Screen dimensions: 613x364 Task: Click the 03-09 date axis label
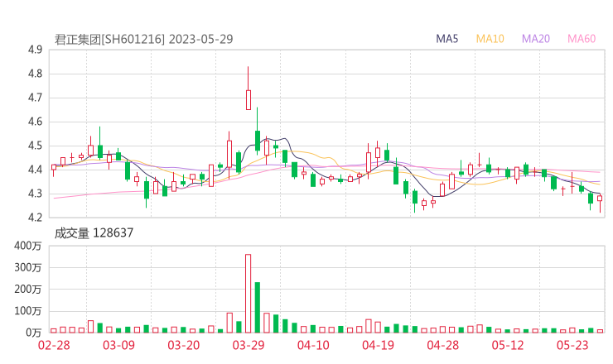pyautogui.click(x=118, y=345)
